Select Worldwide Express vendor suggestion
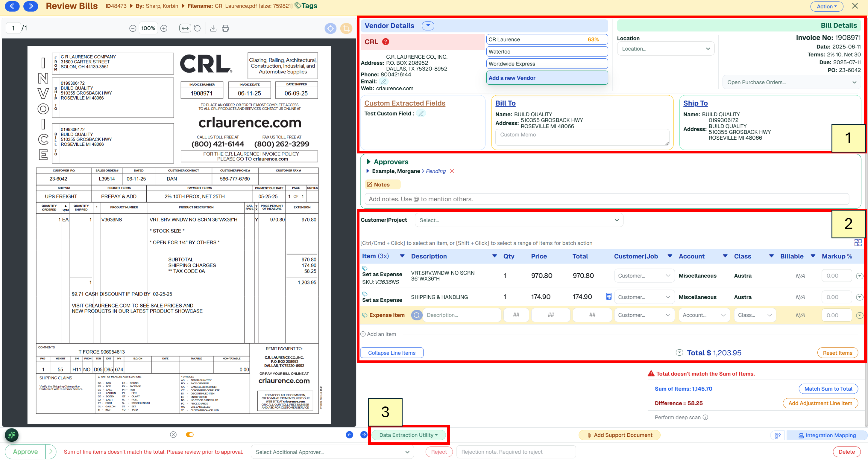 pos(547,64)
